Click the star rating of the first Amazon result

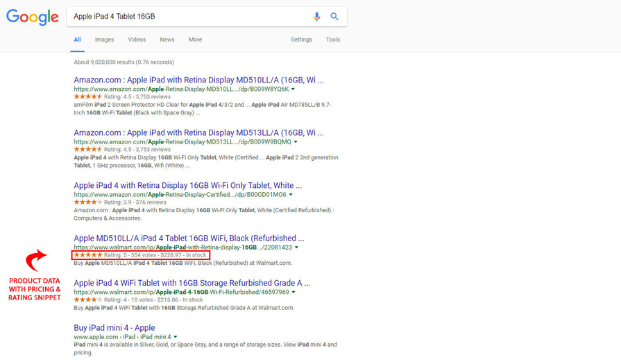pyautogui.click(x=87, y=97)
